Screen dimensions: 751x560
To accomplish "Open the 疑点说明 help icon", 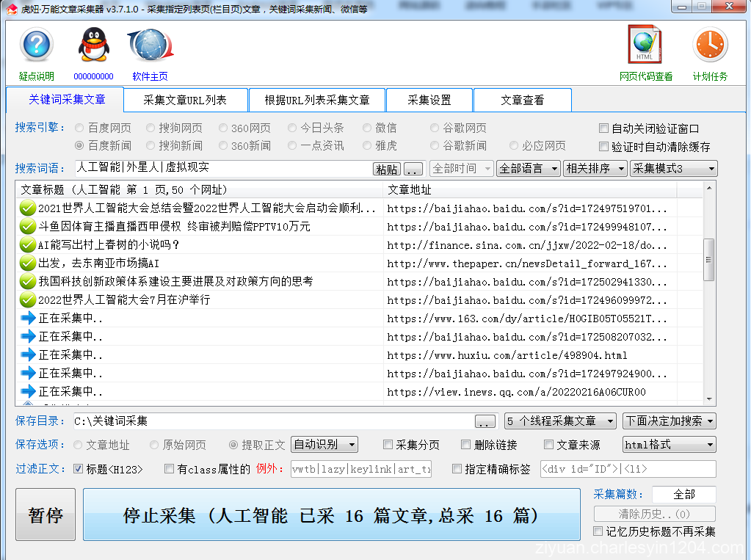I will tap(35, 46).
